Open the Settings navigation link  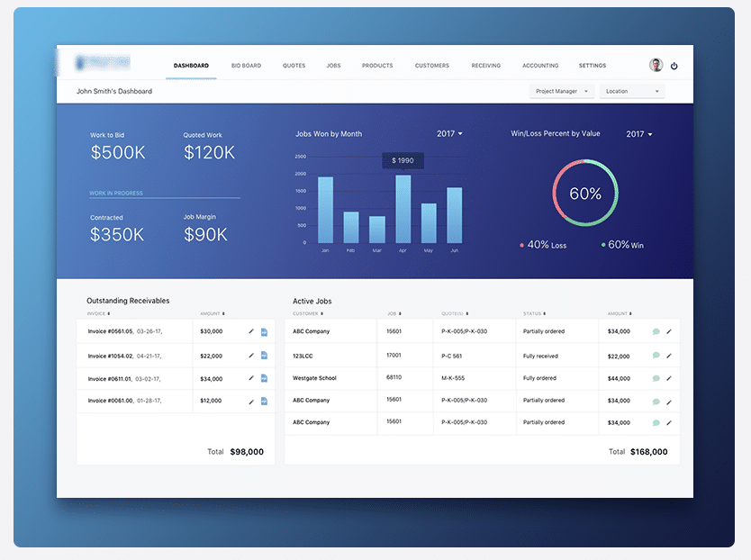pos(593,66)
